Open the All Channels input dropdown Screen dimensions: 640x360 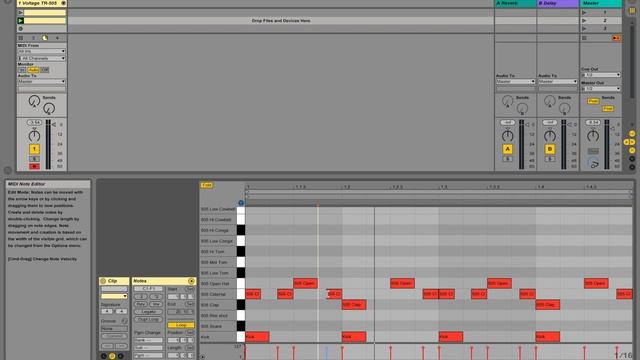coord(41,58)
